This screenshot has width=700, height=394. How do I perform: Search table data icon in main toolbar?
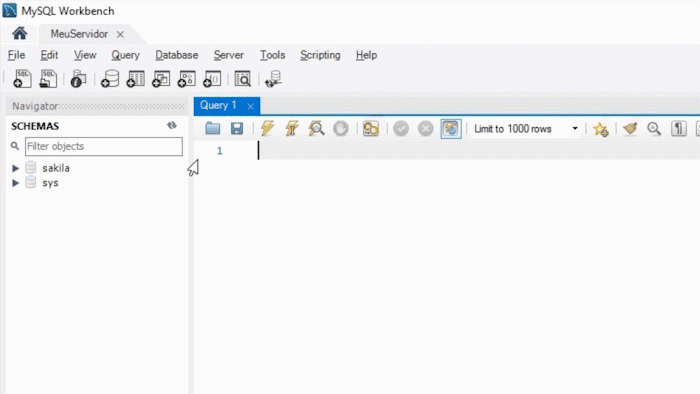tap(243, 79)
